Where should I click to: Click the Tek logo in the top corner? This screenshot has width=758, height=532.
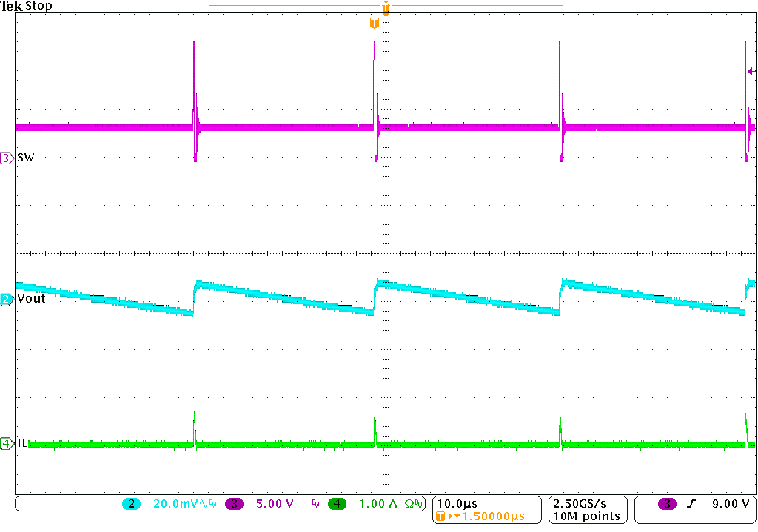click(12, 6)
